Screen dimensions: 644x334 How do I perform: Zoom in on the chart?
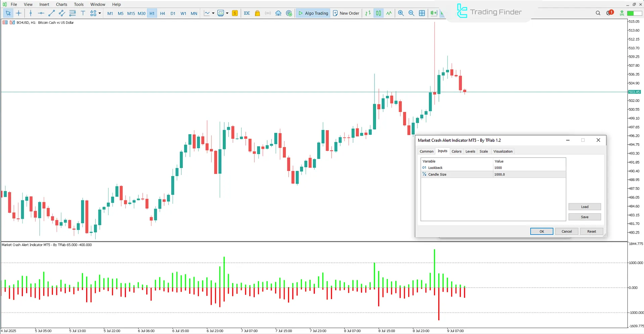(401, 13)
